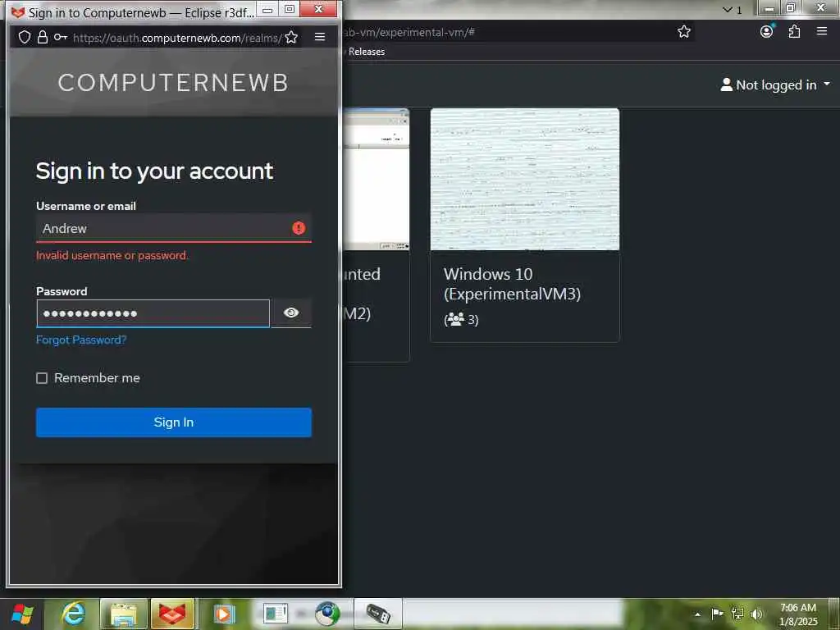Viewport: 840px width, 630px height.
Task: Click the red error icon in username field
Action: pyautogui.click(x=299, y=228)
